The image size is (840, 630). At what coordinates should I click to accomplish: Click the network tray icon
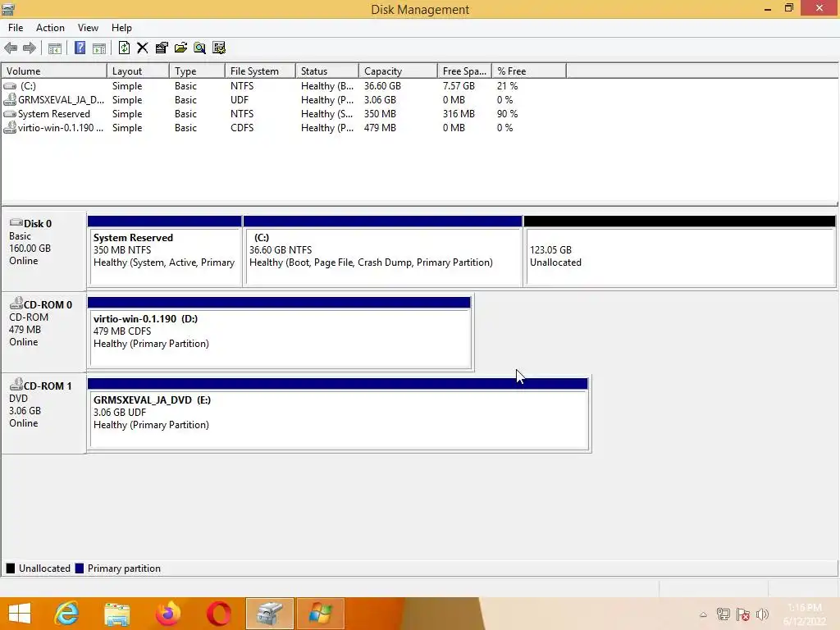[724, 614]
